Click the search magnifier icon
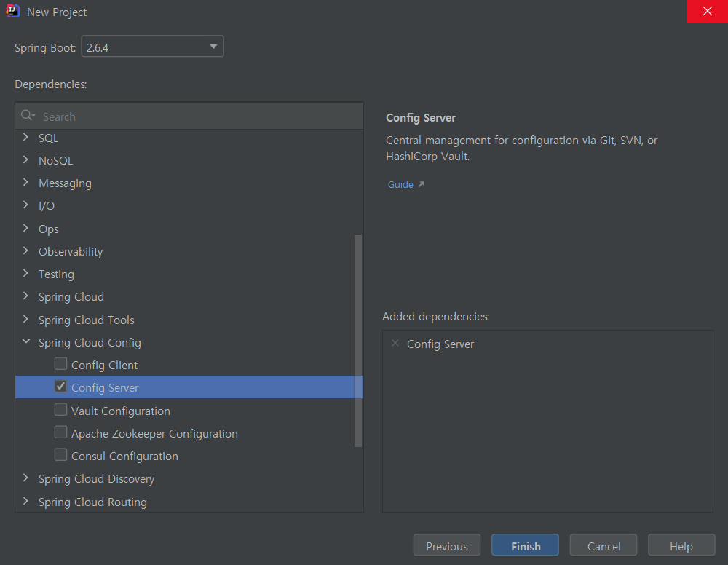Viewport: 728px width, 565px height. tap(28, 116)
